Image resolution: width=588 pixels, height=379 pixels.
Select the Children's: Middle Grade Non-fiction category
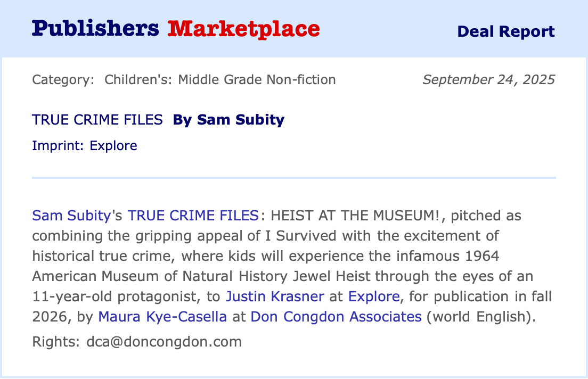coord(220,80)
